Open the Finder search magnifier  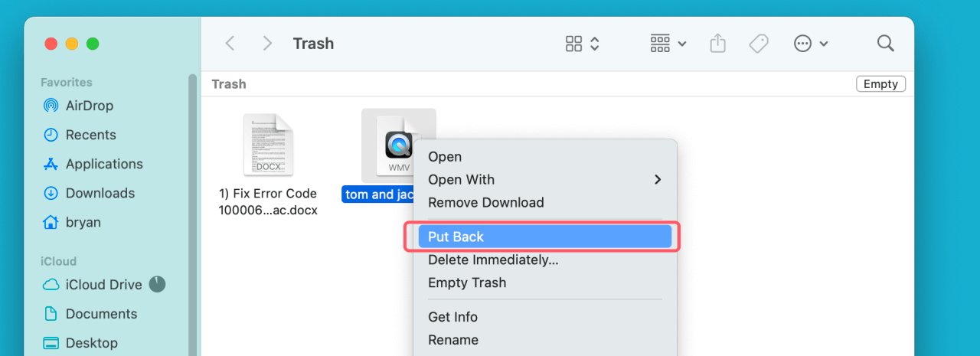point(885,44)
